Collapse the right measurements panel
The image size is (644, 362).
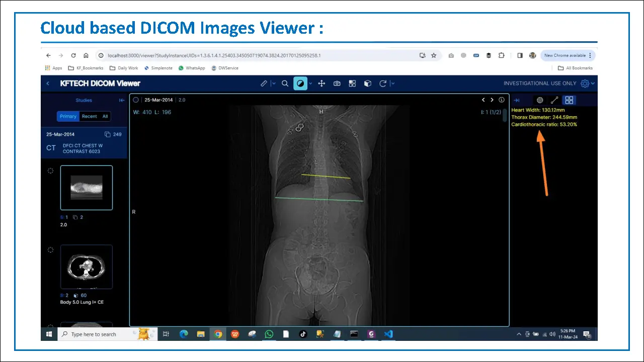516,100
